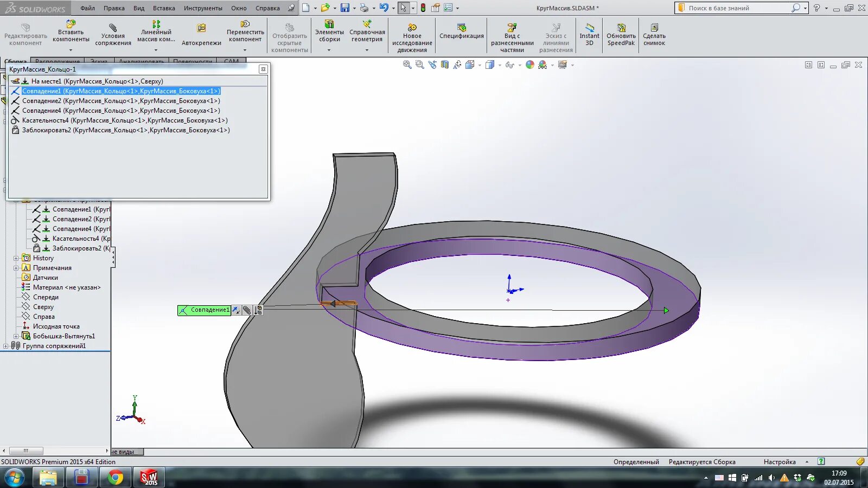Open the Вид menu
The image size is (868, 488).
coord(139,8)
